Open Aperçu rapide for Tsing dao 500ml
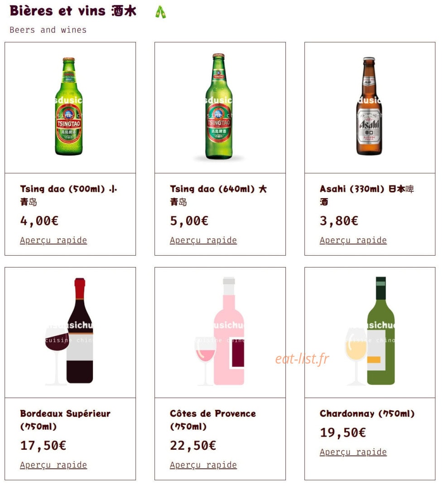This screenshot has height=486, width=448. tap(53, 241)
